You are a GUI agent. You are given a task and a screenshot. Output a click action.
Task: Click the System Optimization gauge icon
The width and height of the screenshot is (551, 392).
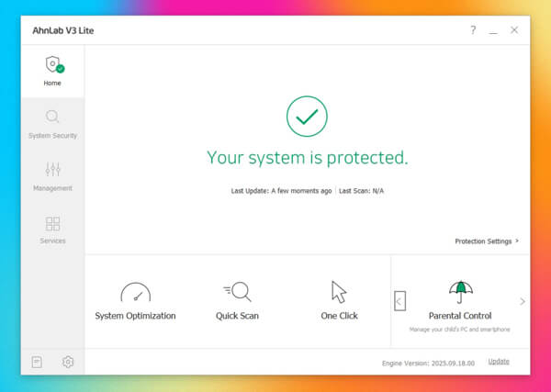136,292
